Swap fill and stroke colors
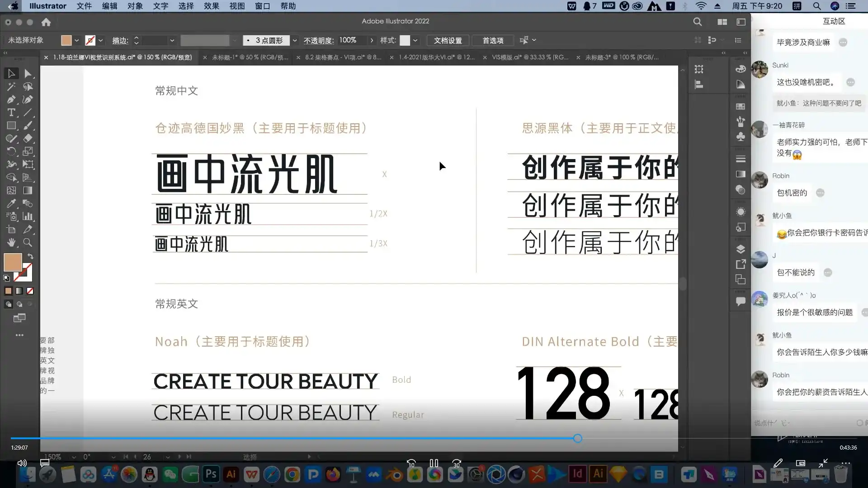 (30, 256)
